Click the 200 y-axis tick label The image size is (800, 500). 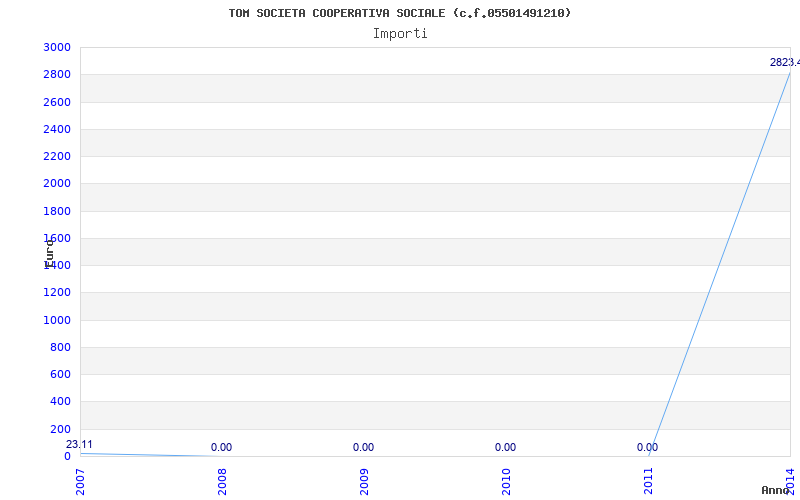[x=61, y=429]
